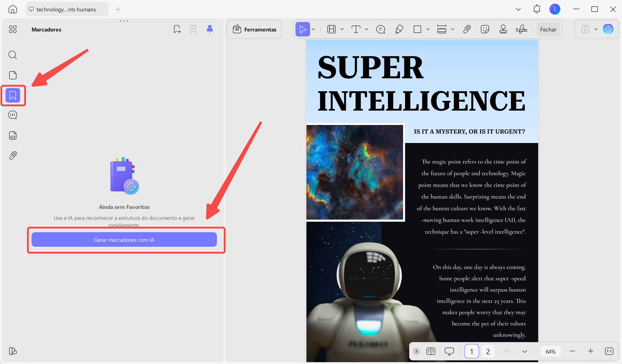Image resolution: width=622 pixels, height=364 pixels.
Task: Select the signature tool
Action: coord(522,29)
